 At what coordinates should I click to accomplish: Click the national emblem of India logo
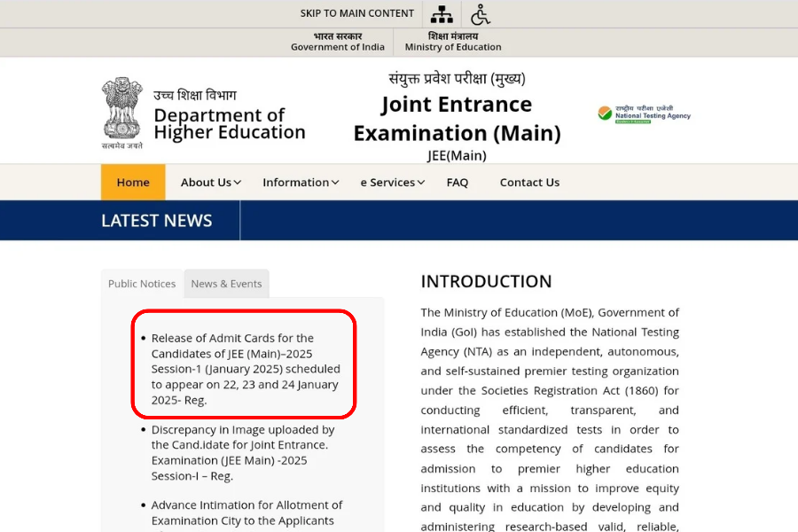click(x=121, y=113)
